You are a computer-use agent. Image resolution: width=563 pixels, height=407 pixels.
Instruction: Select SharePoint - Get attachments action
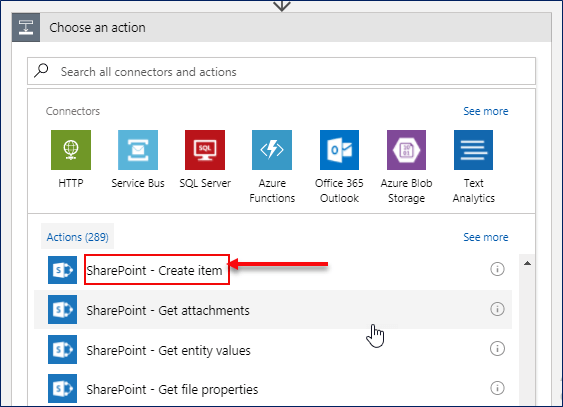273,309
